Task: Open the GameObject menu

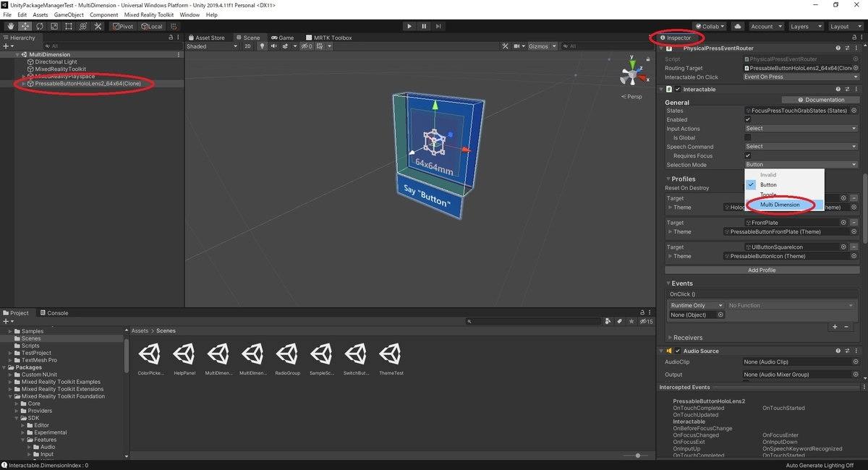Action: click(x=69, y=14)
